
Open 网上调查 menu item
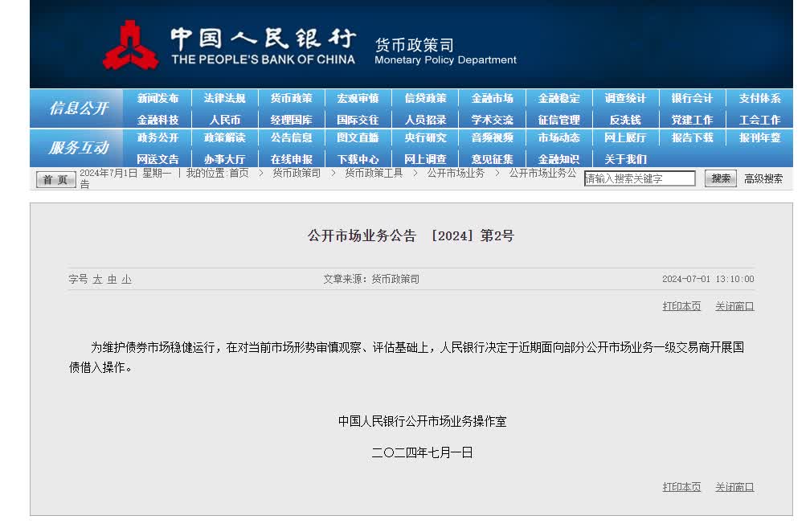click(425, 159)
